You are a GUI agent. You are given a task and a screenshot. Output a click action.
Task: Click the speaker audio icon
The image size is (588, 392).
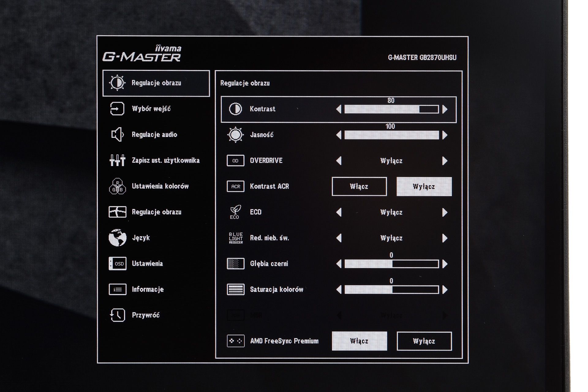(x=117, y=134)
